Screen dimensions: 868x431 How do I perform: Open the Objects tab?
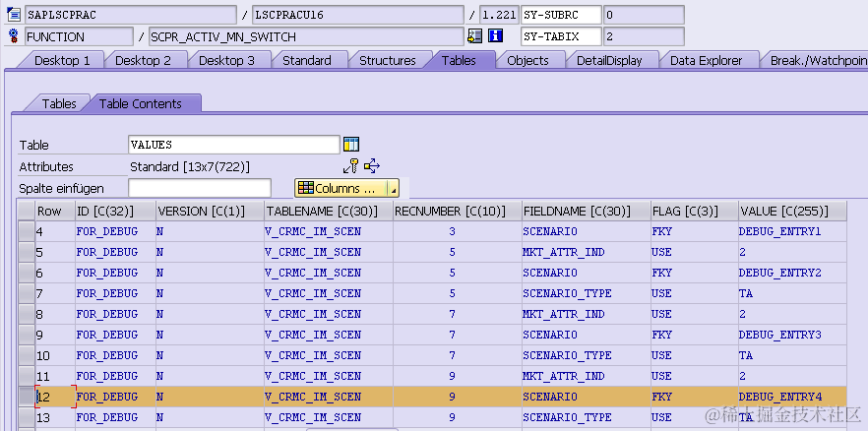(527, 60)
